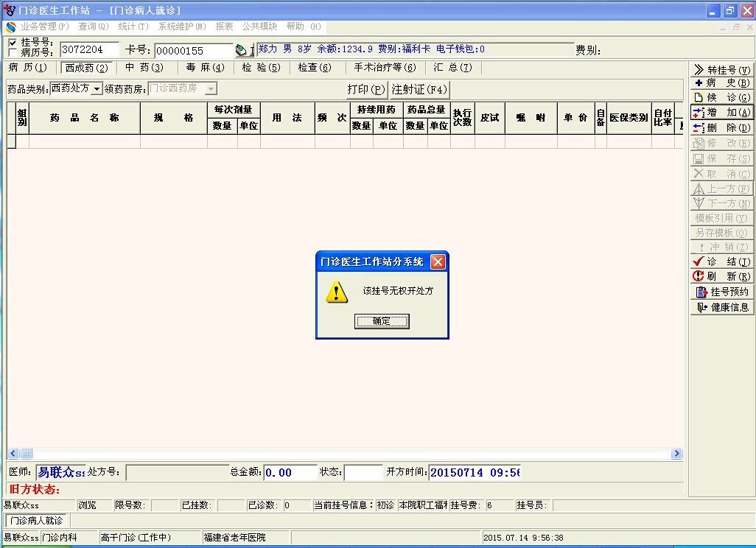Click the horizontal scrollbar left arrow

tap(13, 454)
